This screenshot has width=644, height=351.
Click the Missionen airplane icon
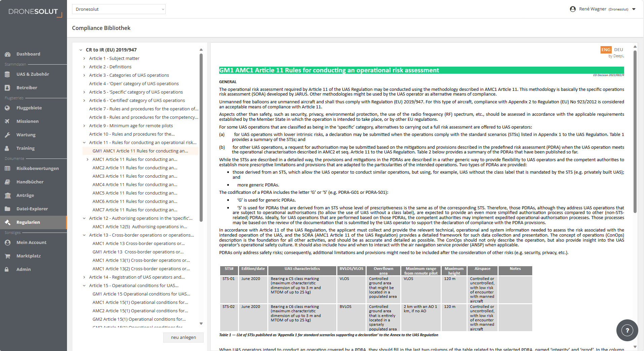7,121
